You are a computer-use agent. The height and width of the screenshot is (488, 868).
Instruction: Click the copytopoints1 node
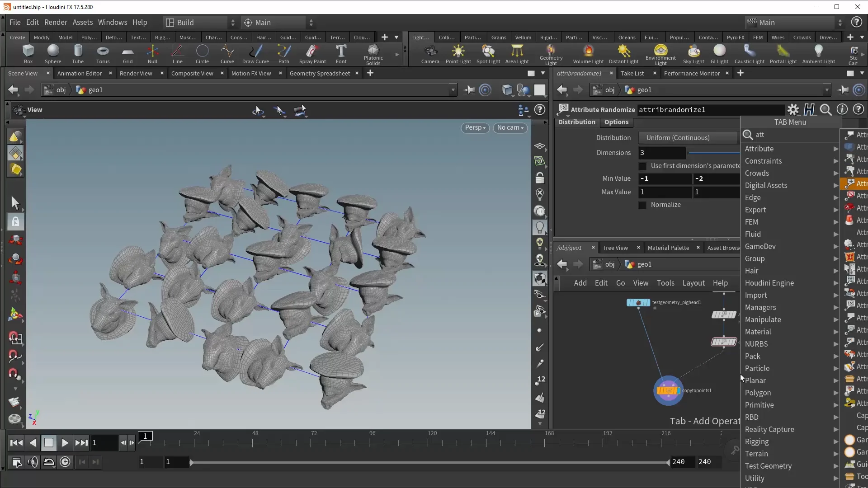668,390
